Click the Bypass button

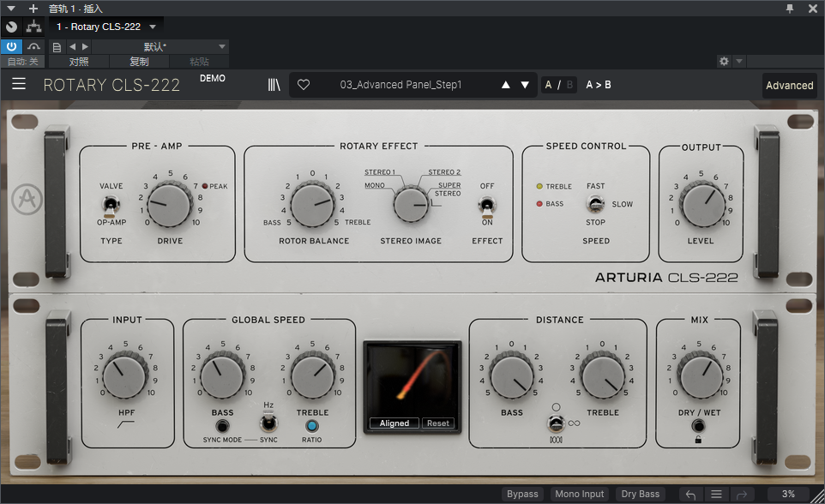(522, 494)
